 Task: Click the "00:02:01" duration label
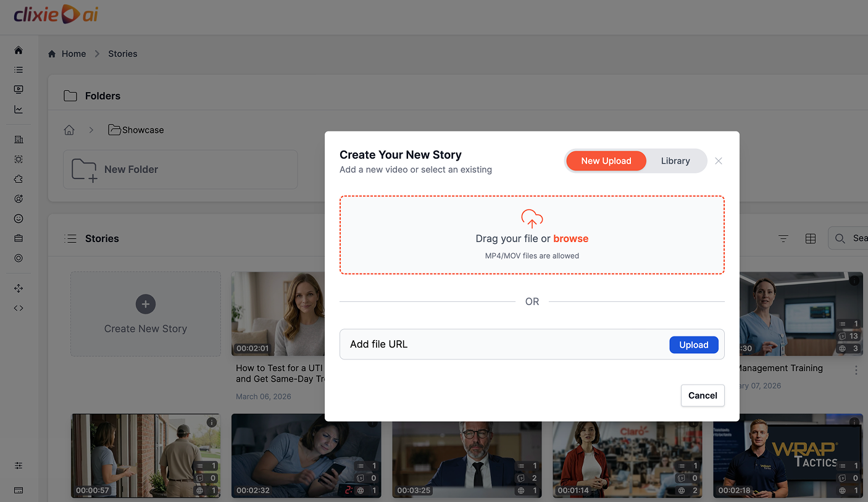(253, 349)
